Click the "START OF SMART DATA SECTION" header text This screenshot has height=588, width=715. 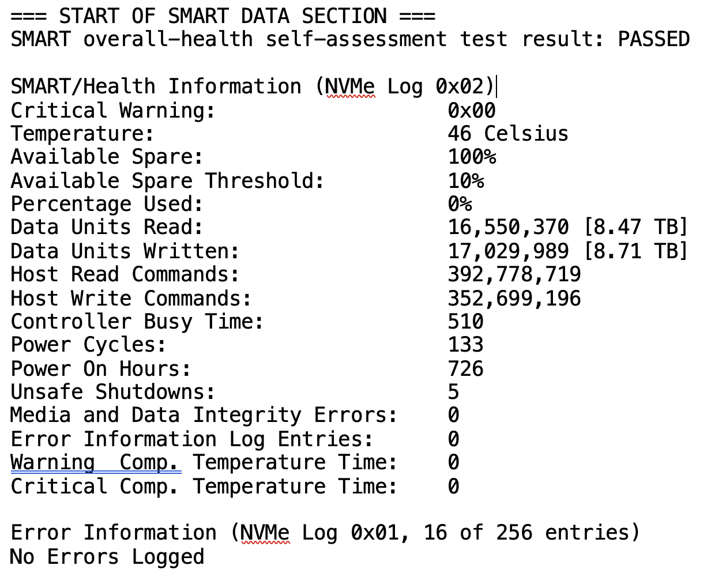tap(223, 16)
